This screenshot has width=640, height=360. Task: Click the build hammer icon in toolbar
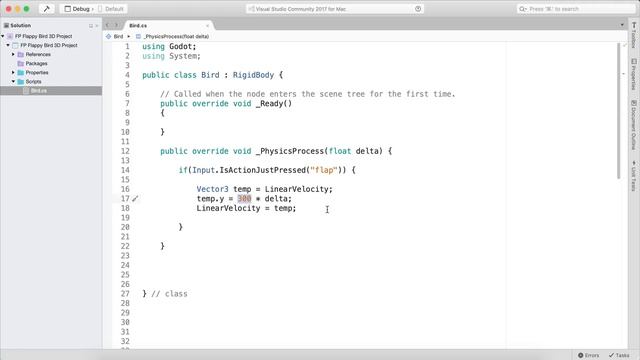pos(47,9)
